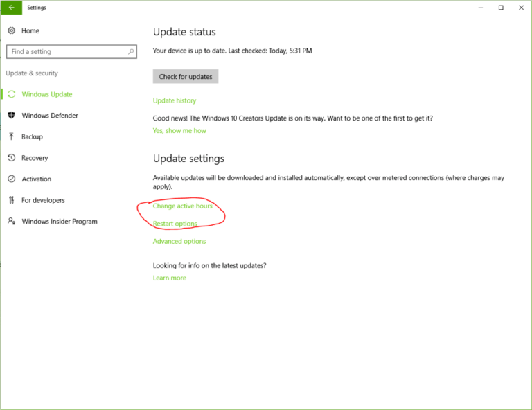The height and width of the screenshot is (410, 532).
Task: Click the Learn more link
Action: tap(169, 278)
